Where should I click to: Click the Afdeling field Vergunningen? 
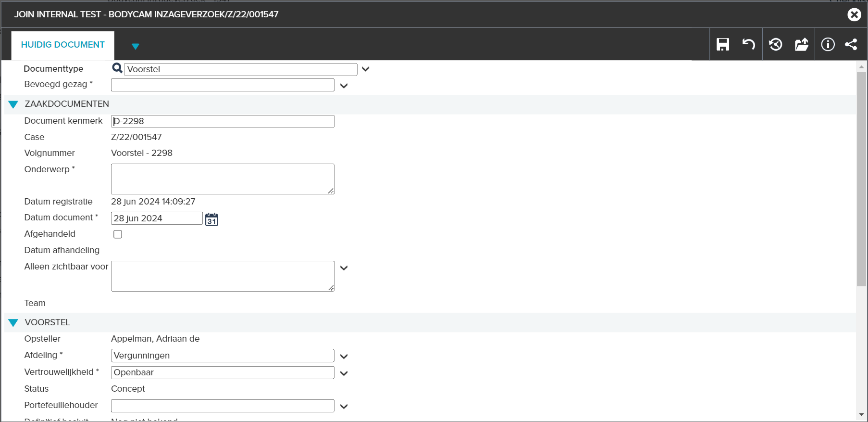coord(223,356)
